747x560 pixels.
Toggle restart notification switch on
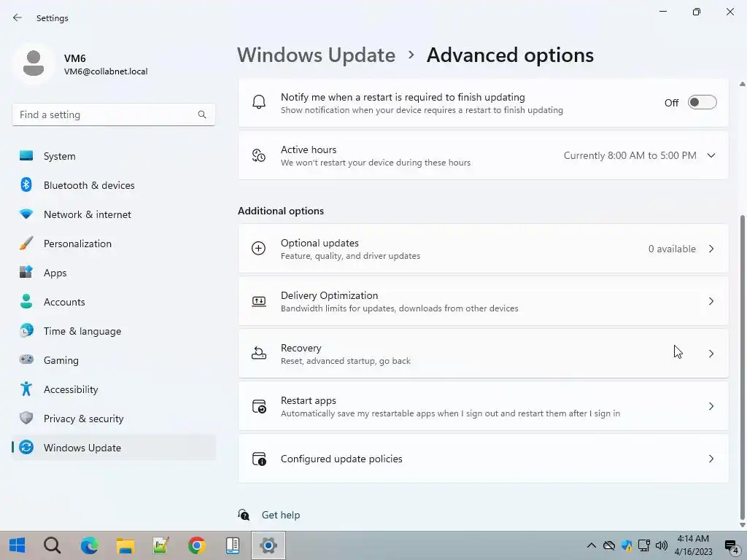pos(702,102)
